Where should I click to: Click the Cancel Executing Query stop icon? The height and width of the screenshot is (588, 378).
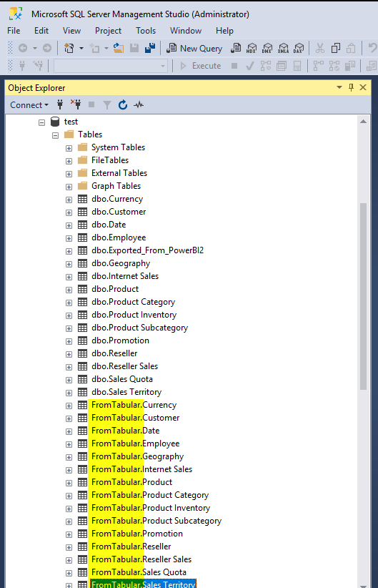point(234,66)
